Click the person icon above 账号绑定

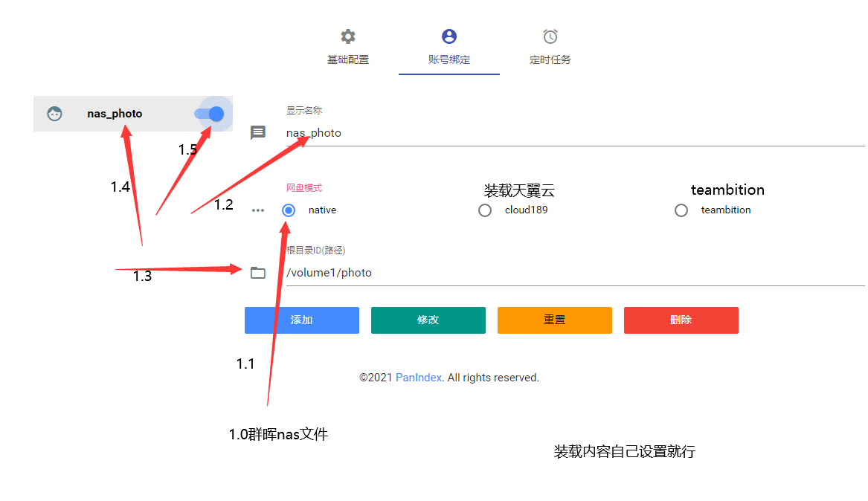449,36
